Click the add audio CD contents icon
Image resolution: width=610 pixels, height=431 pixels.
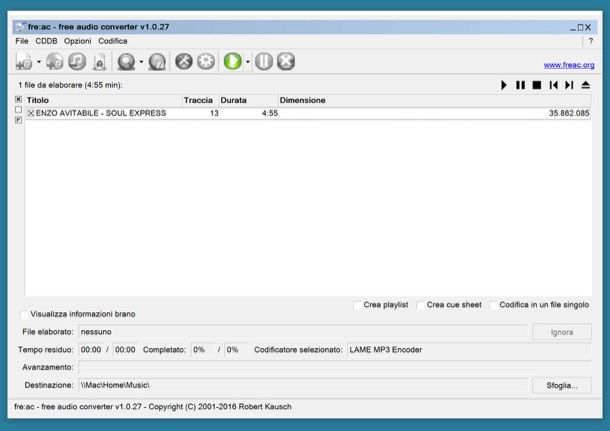tap(54, 61)
